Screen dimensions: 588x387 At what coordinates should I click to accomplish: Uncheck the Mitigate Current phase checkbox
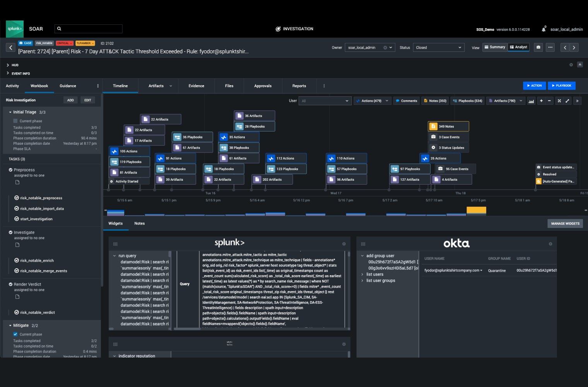pos(15,334)
